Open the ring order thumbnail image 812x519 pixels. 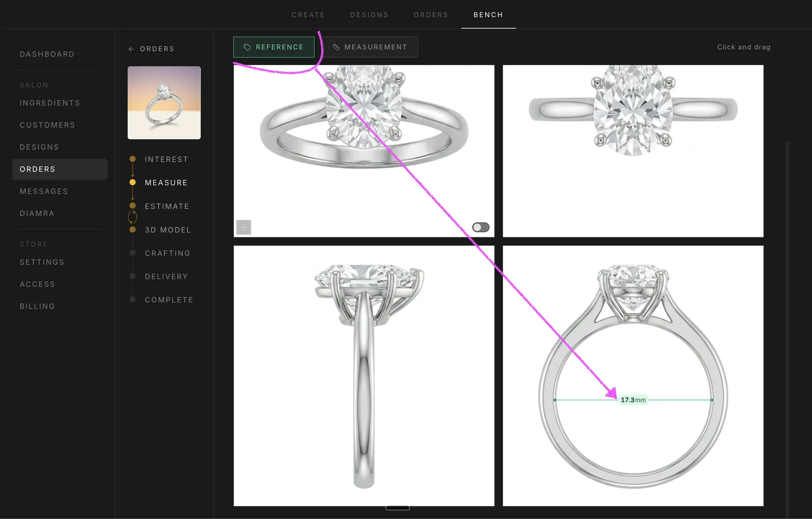click(x=164, y=102)
